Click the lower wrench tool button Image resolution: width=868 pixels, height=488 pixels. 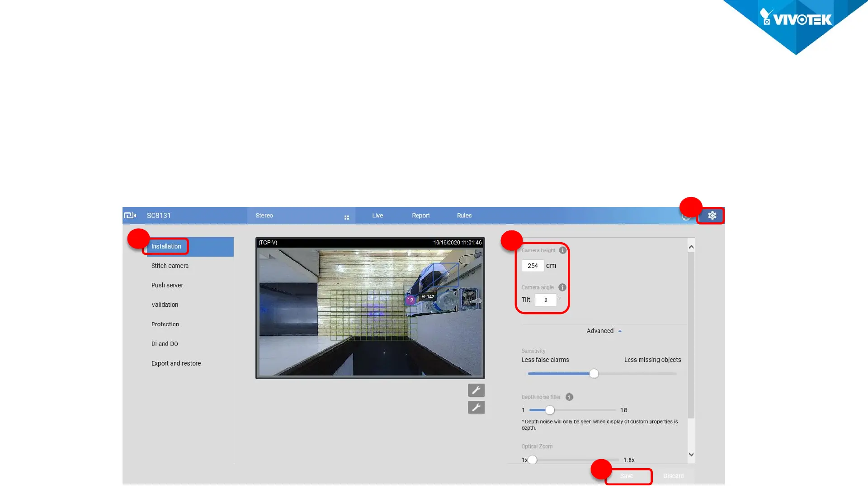click(476, 408)
